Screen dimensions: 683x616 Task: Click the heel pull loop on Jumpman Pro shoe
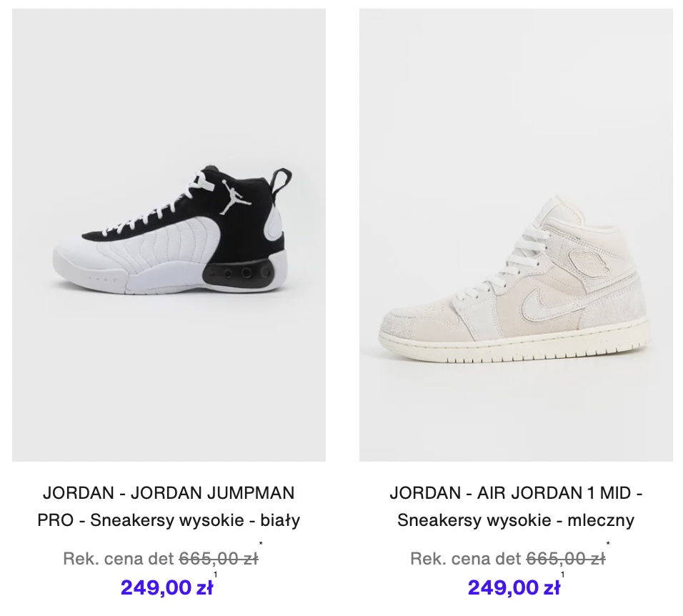[x=281, y=182]
